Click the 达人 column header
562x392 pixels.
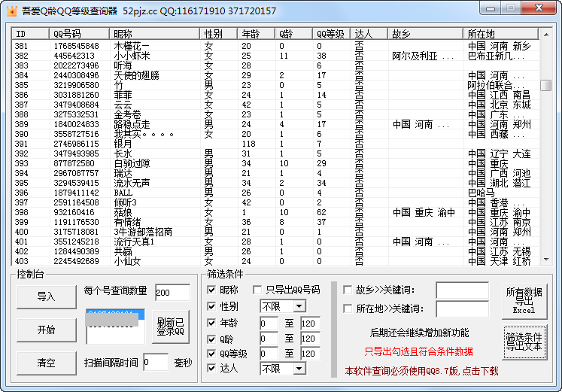(369, 34)
